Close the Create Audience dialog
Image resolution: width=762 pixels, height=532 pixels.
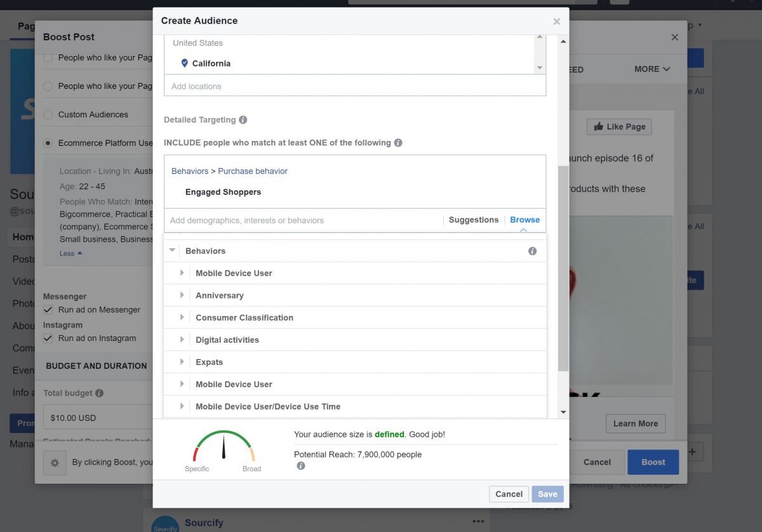[557, 22]
